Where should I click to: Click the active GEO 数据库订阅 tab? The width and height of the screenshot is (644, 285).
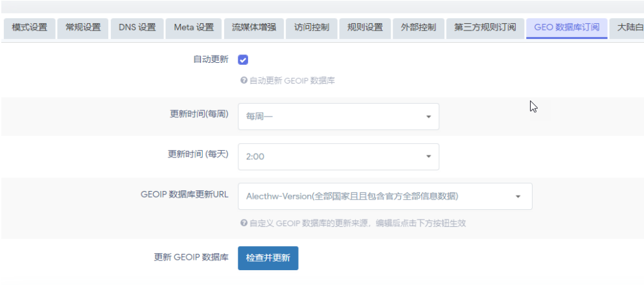tap(567, 28)
